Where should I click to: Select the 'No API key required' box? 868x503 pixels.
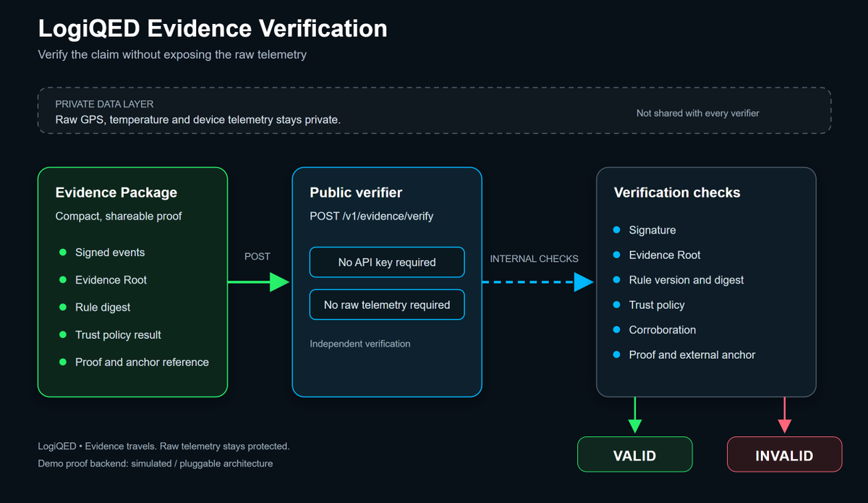click(x=387, y=263)
